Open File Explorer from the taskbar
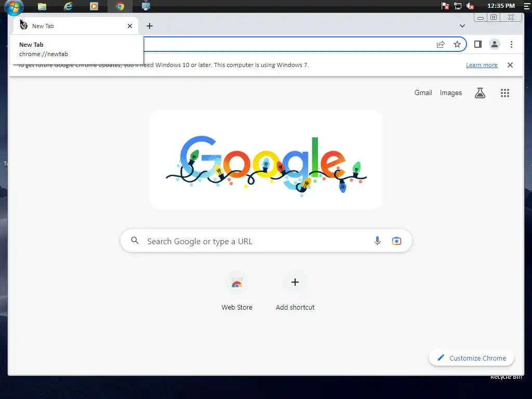The image size is (532, 399). point(42,6)
